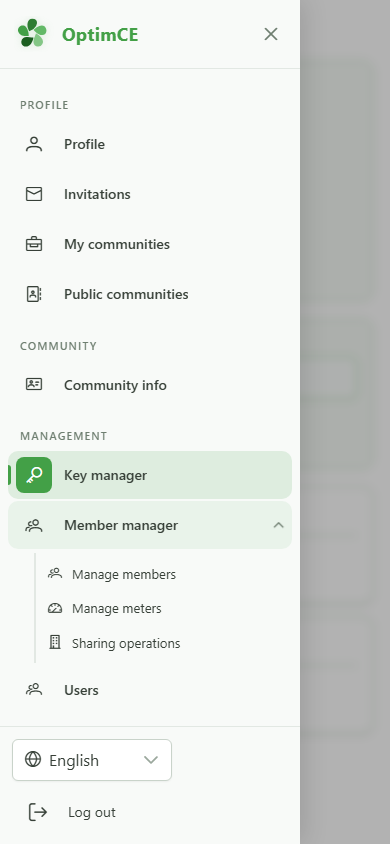Viewport: 390px width, 844px height.
Task: Click the OptimCE brand name
Action: 100,34
